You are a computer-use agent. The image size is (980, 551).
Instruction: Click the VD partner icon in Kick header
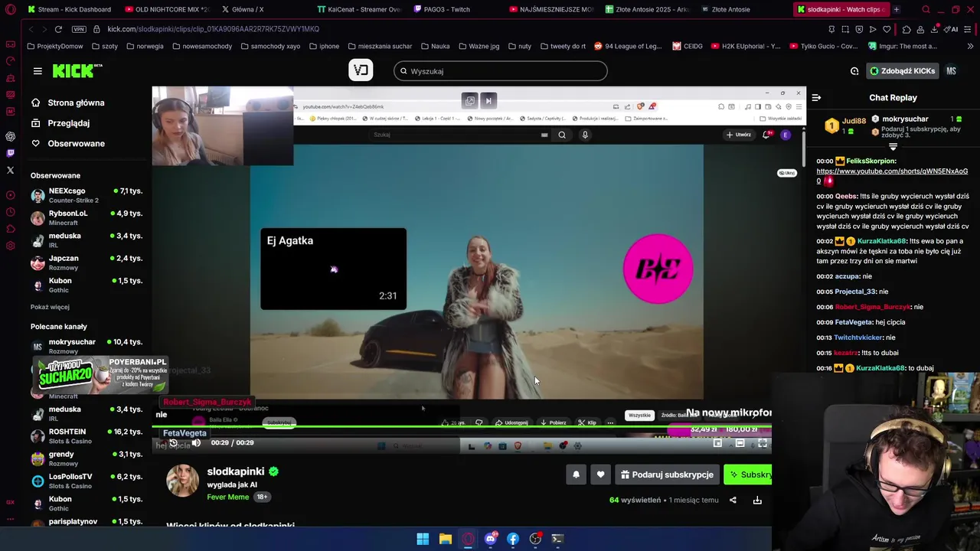tap(361, 70)
